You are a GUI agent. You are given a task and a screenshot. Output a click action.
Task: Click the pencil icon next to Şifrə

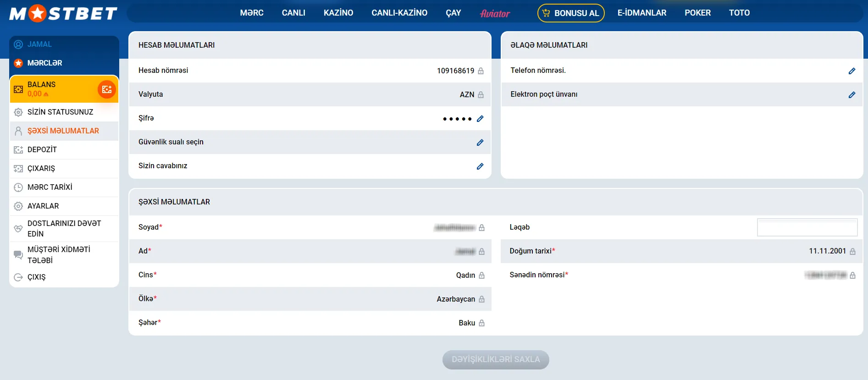(480, 119)
